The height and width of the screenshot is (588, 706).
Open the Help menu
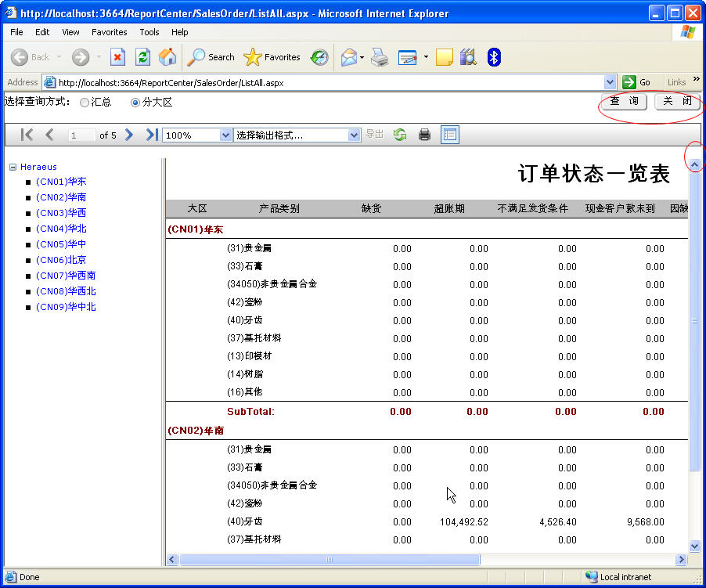click(180, 32)
